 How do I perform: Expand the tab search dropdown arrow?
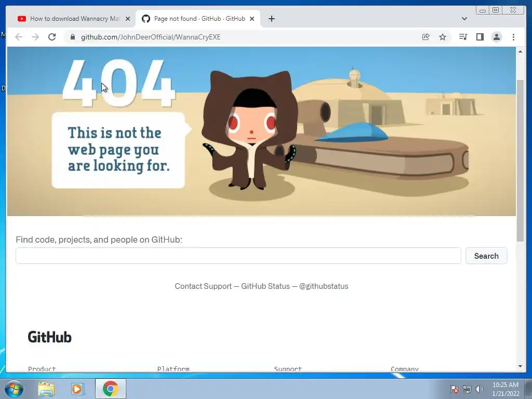(464, 19)
